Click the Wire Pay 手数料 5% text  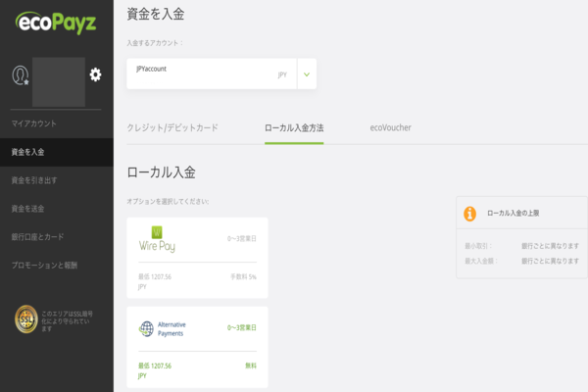pos(243,276)
